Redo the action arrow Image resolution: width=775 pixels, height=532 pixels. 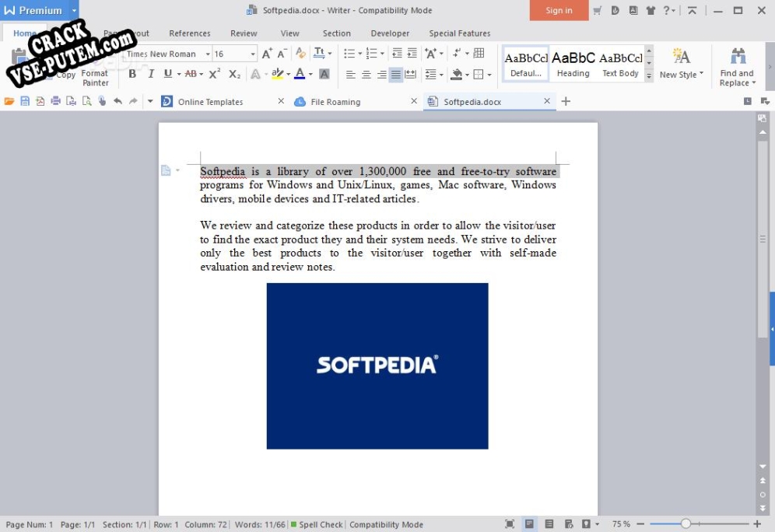point(133,101)
